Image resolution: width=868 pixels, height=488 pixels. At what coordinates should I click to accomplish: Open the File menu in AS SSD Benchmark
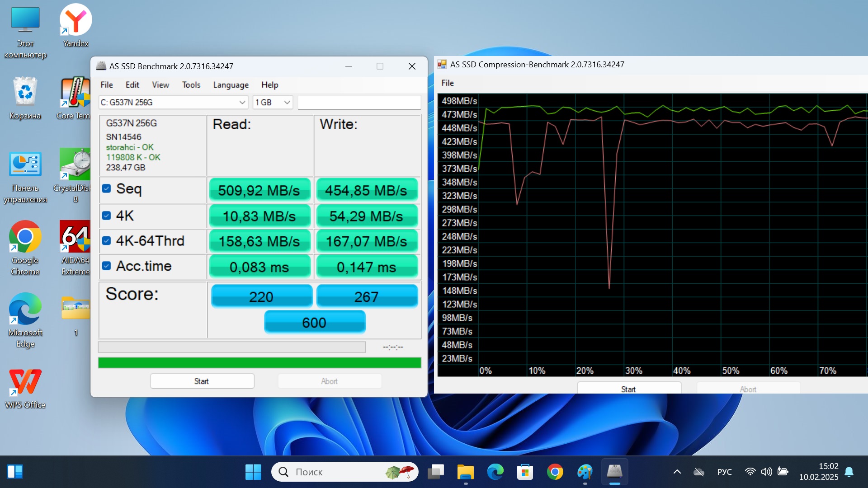(x=107, y=85)
